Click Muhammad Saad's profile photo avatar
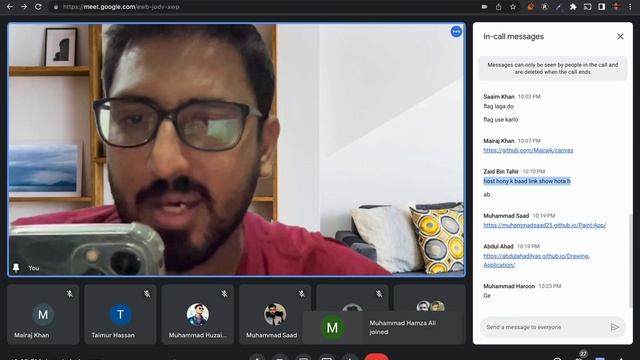 pyautogui.click(x=275, y=314)
